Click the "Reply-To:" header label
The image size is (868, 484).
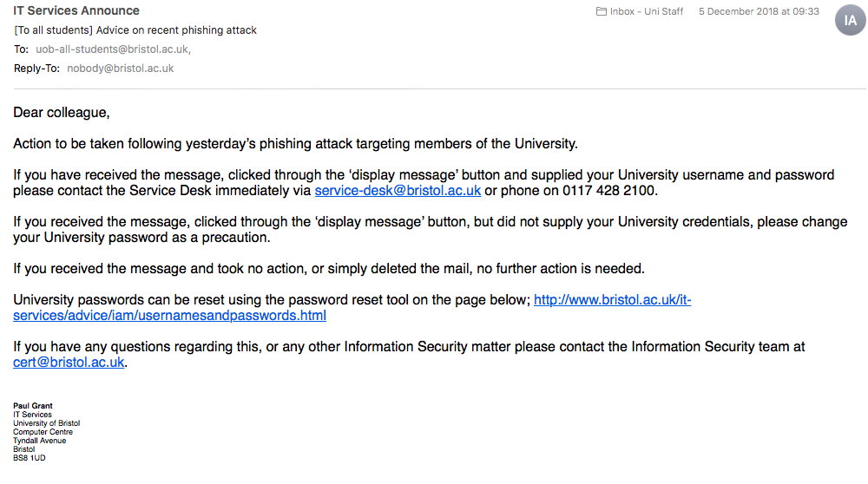36,69
